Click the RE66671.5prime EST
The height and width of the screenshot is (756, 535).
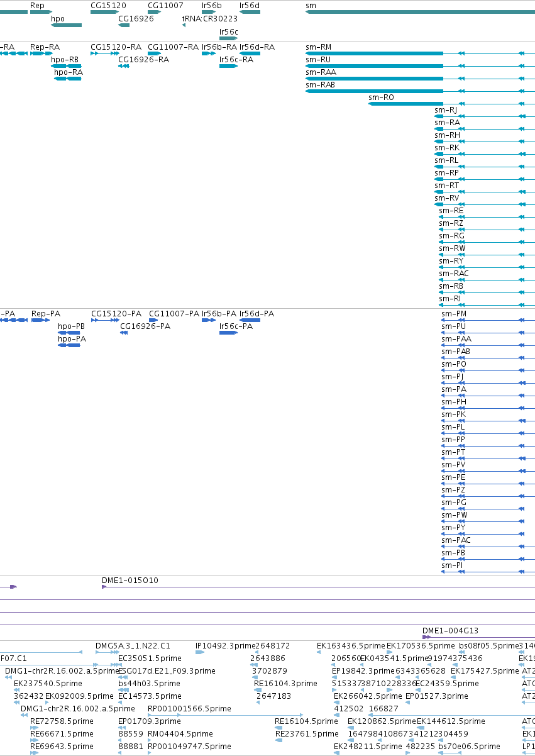33,740
